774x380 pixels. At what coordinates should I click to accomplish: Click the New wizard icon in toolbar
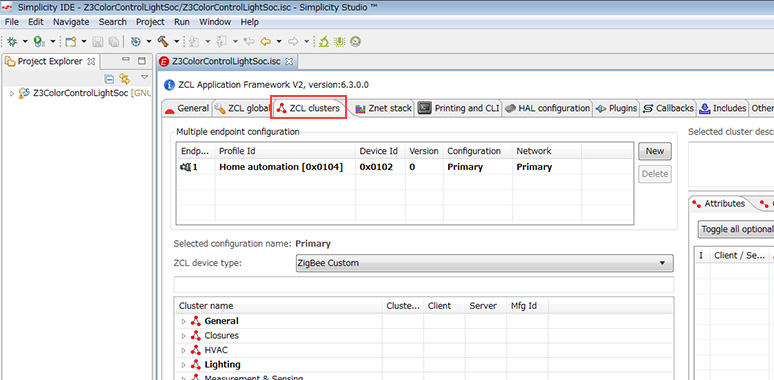point(71,41)
